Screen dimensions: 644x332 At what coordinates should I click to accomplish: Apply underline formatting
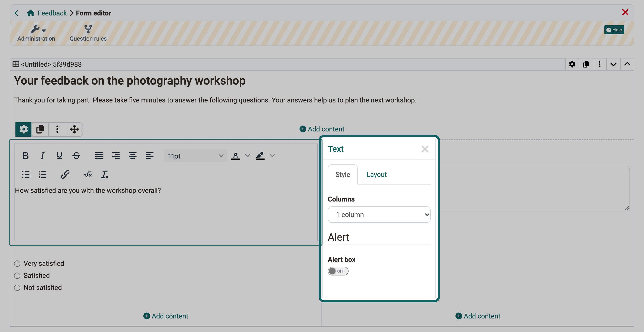(59, 156)
